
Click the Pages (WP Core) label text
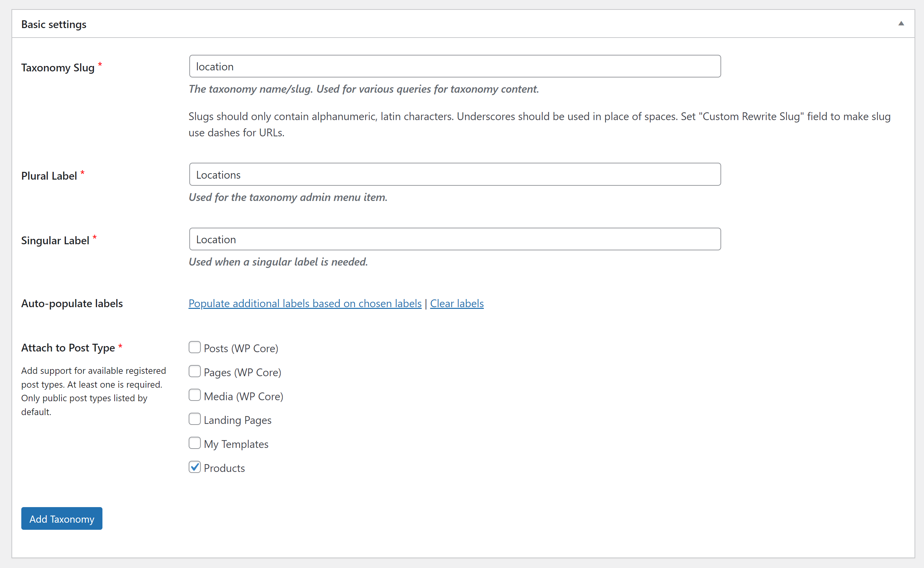242,372
